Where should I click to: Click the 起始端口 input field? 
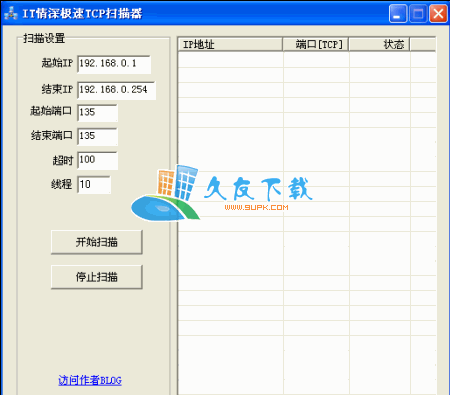[97, 113]
